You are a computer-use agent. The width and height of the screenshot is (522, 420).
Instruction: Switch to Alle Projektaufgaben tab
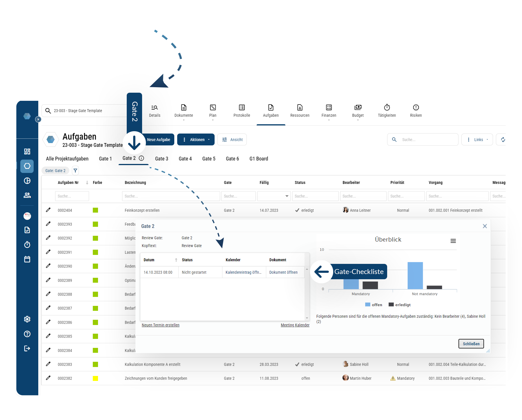click(x=67, y=159)
